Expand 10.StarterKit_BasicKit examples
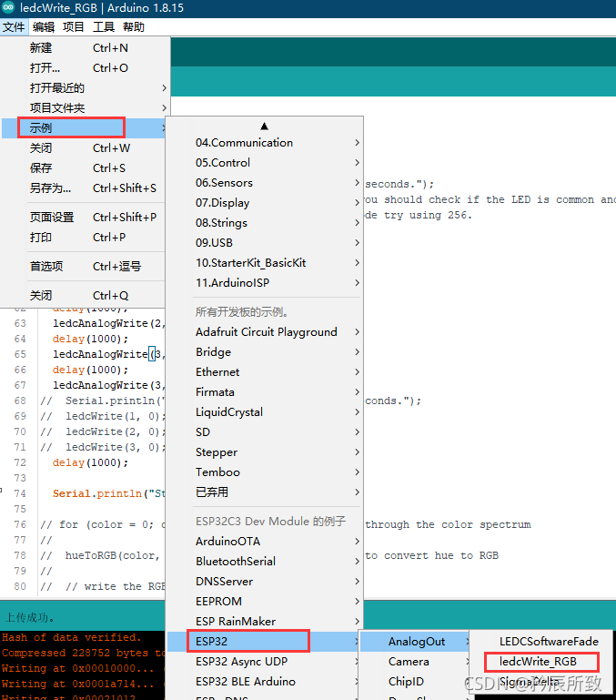Image resolution: width=616 pixels, height=700 pixels. pyautogui.click(x=264, y=263)
